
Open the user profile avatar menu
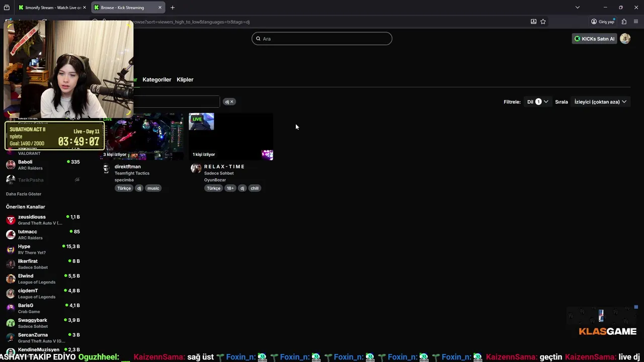[x=625, y=39]
